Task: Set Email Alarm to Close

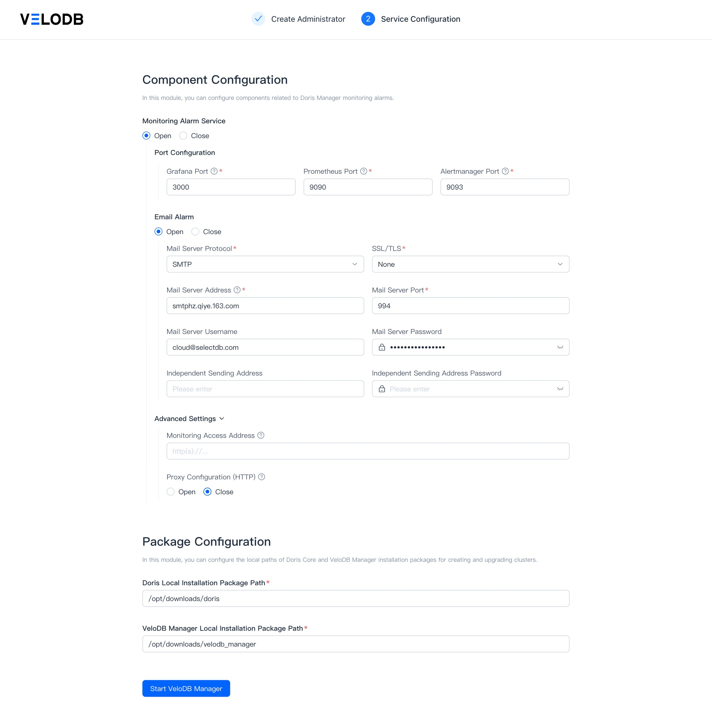Action: (x=206, y=232)
